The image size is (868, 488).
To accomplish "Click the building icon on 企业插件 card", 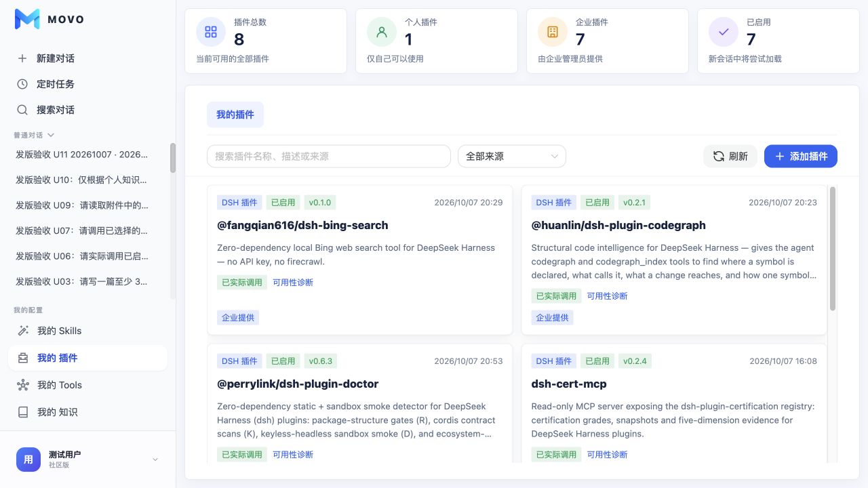I will tap(553, 32).
